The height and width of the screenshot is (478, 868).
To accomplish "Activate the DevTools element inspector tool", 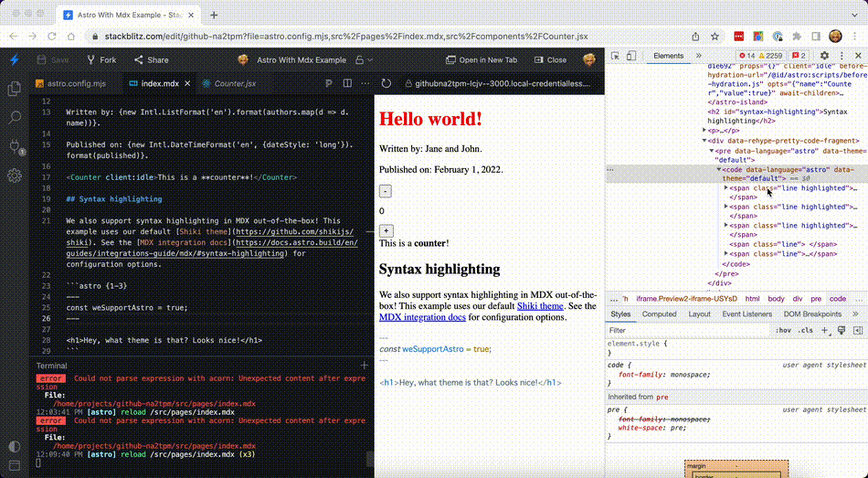I will [x=617, y=57].
